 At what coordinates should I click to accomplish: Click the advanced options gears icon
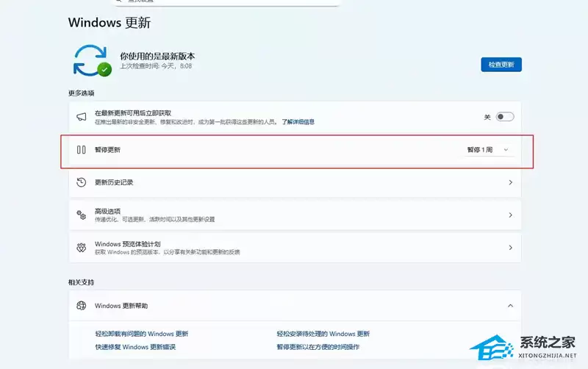(82, 215)
